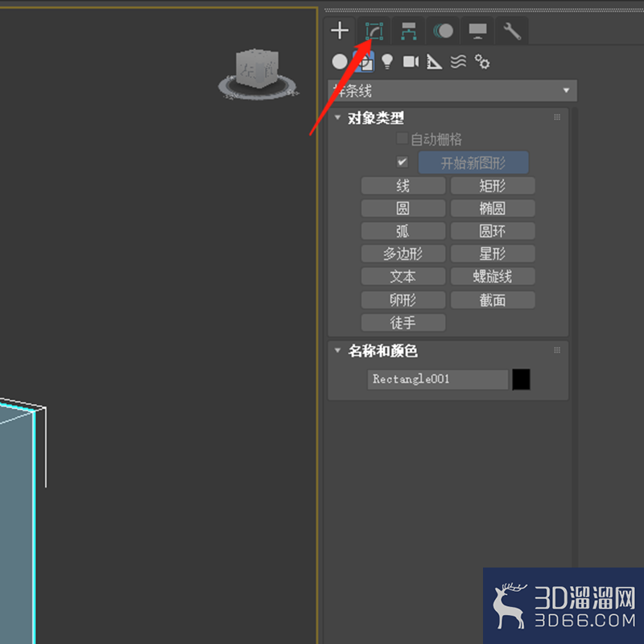The height and width of the screenshot is (644, 644).
Task: Choose the 弧 arc tool
Action: (403, 231)
